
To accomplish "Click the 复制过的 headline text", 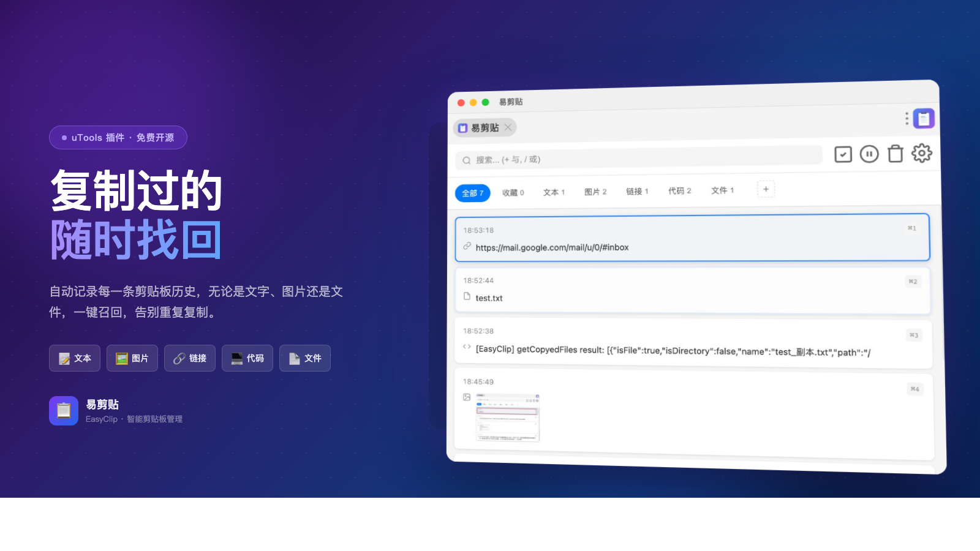I will tap(136, 191).
